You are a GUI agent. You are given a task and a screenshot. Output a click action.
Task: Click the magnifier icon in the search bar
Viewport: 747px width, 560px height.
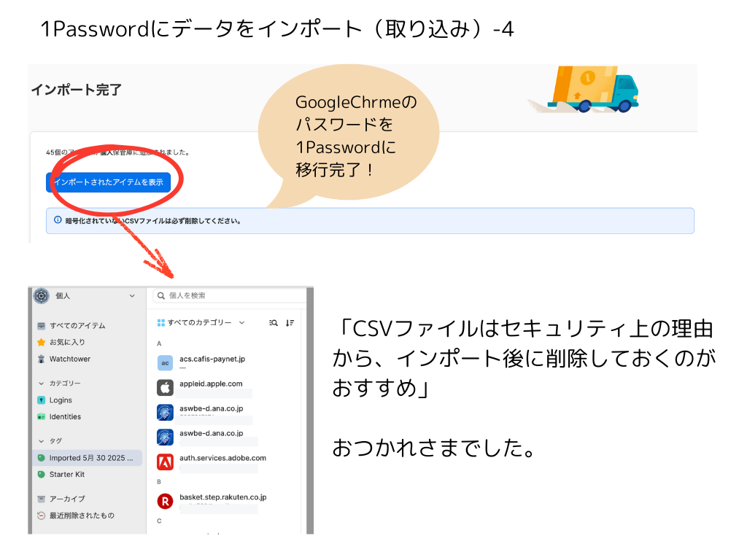point(161,296)
